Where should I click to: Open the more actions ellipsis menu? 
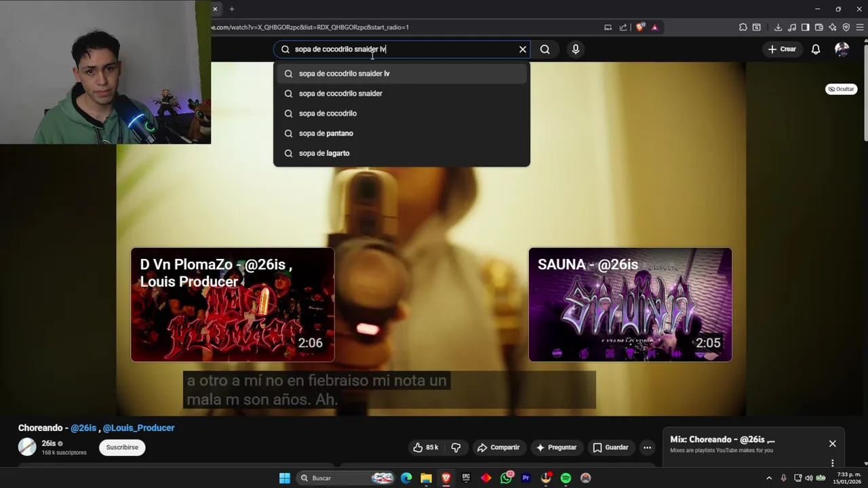click(x=647, y=447)
